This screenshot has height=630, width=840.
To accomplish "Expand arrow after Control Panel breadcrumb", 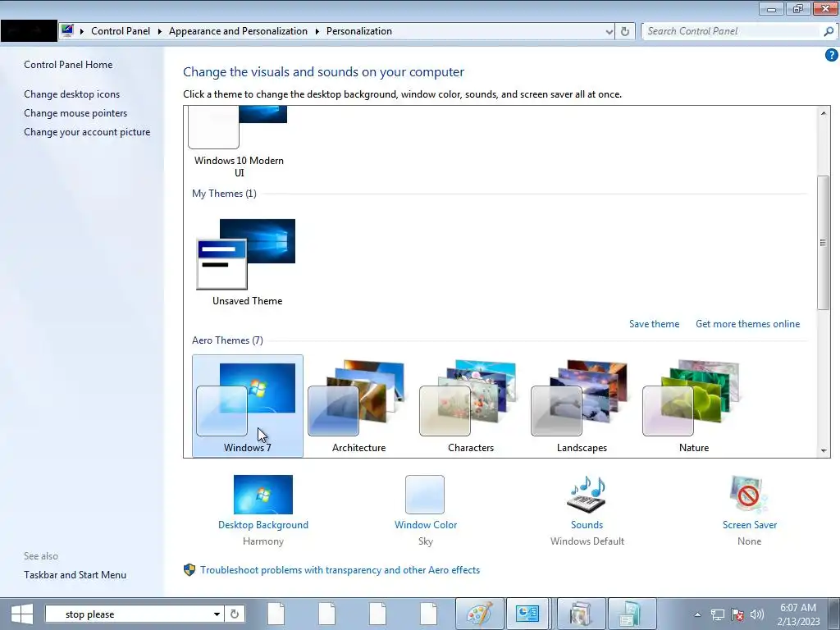I will [x=159, y=32].
